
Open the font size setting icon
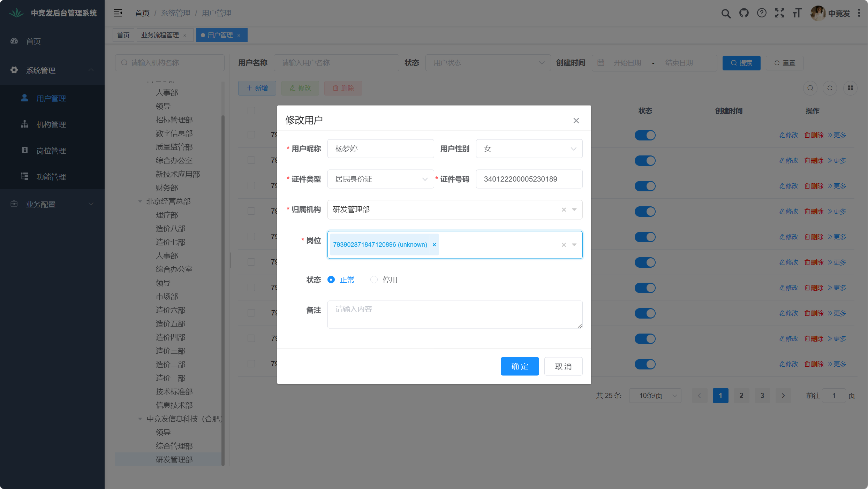pyautogui.click(x=797, y=13)
